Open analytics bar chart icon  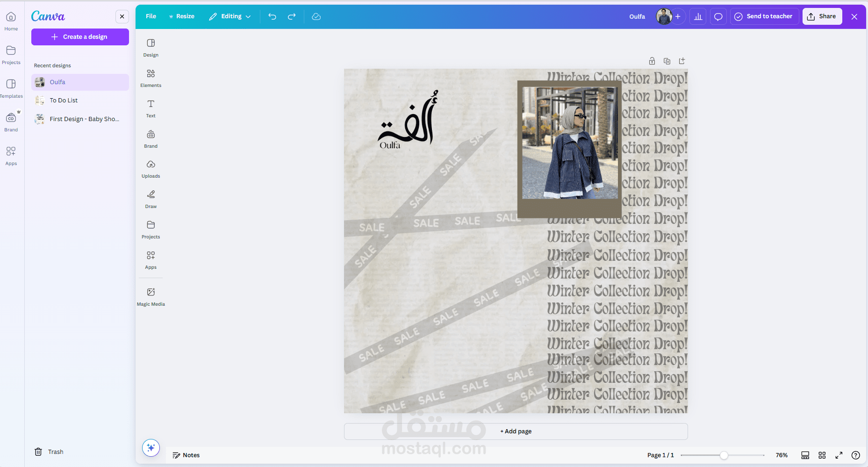698,16
